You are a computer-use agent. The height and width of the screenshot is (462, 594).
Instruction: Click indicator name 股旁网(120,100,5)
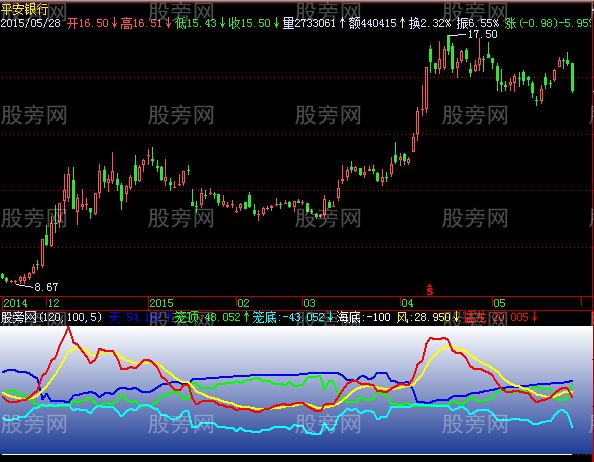tap(52, 317)
